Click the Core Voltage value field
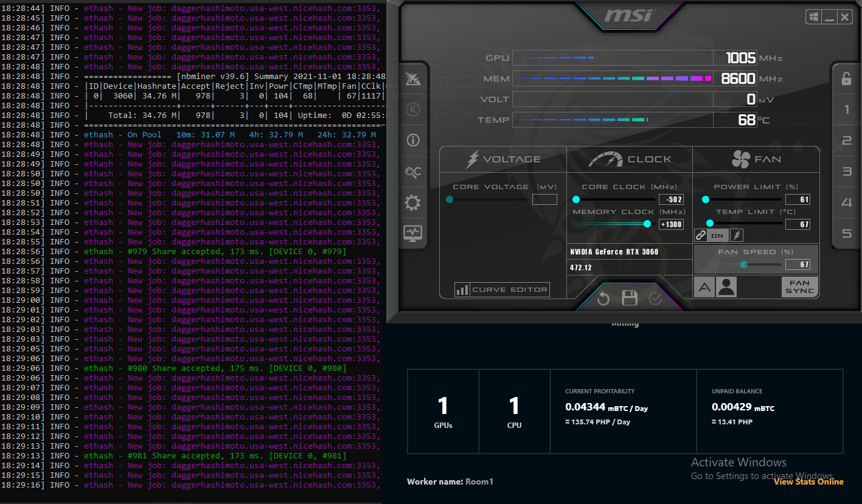Image resolution: width=862 pixels, height=504 pixels. pos(544,199)
